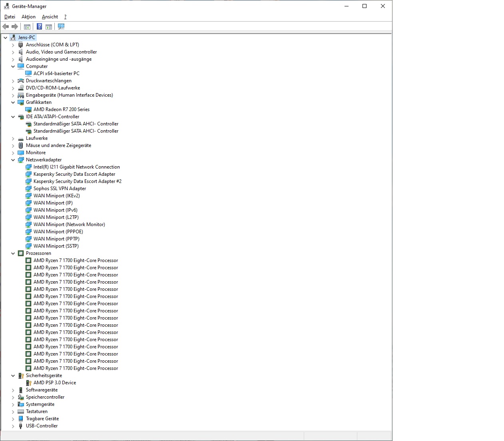Click the Speichercontroller label
The width and height of the screenshot is (504, 441).
45,397
